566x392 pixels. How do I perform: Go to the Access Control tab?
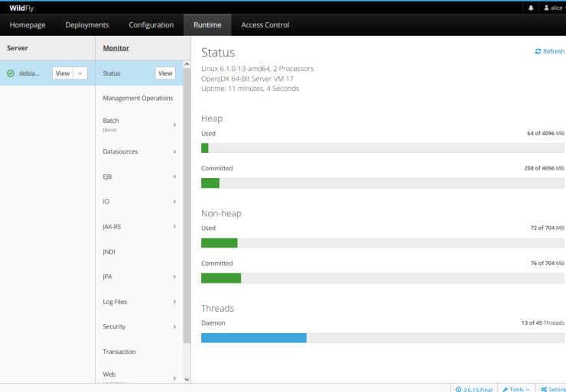265,25
